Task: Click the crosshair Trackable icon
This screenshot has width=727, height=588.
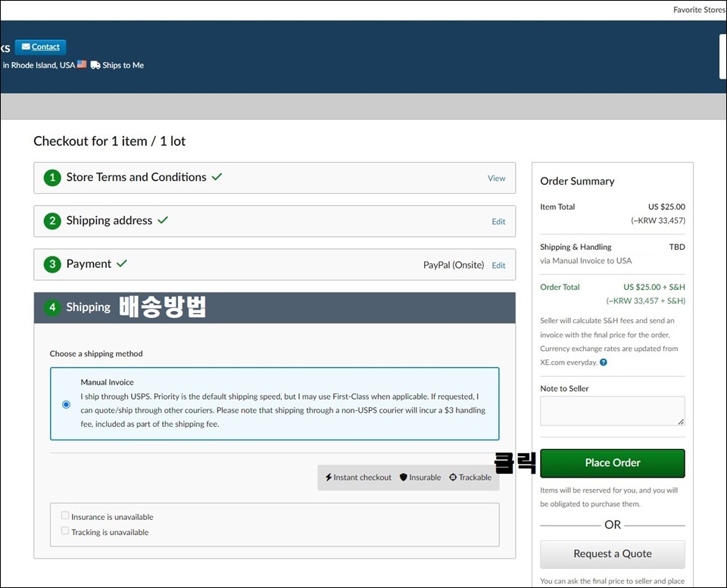Action: tap(453, 478)
